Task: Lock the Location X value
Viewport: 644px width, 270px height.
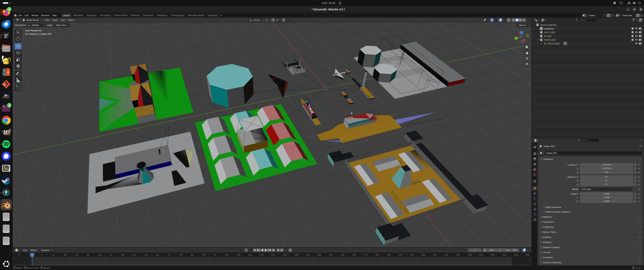Action: 635,165
